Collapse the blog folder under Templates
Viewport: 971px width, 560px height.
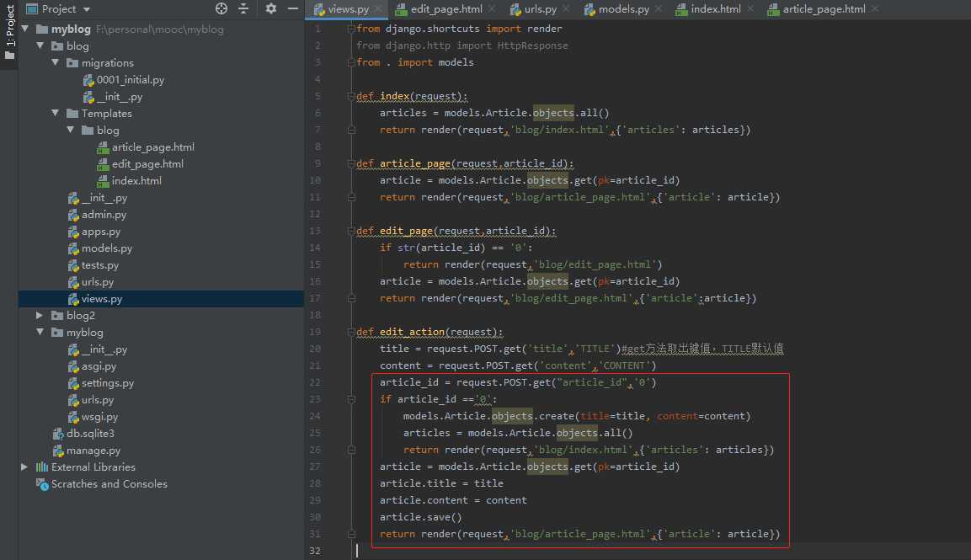[70, 130]
